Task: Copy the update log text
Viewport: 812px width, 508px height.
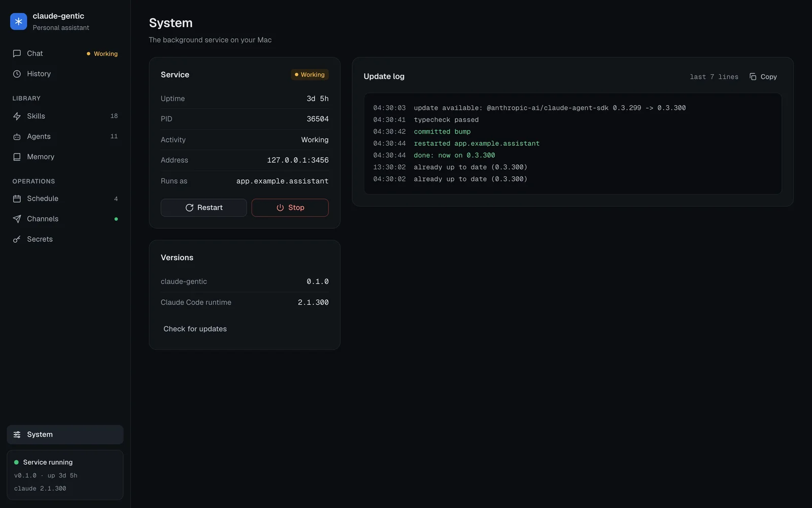Action: (763, 77)
